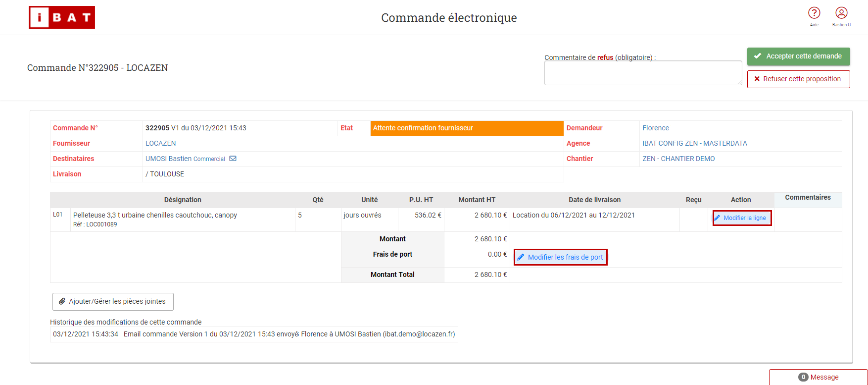Open Ajouter/Gérer les pièces jointes
868x385 pixels.
pos(113,301)
